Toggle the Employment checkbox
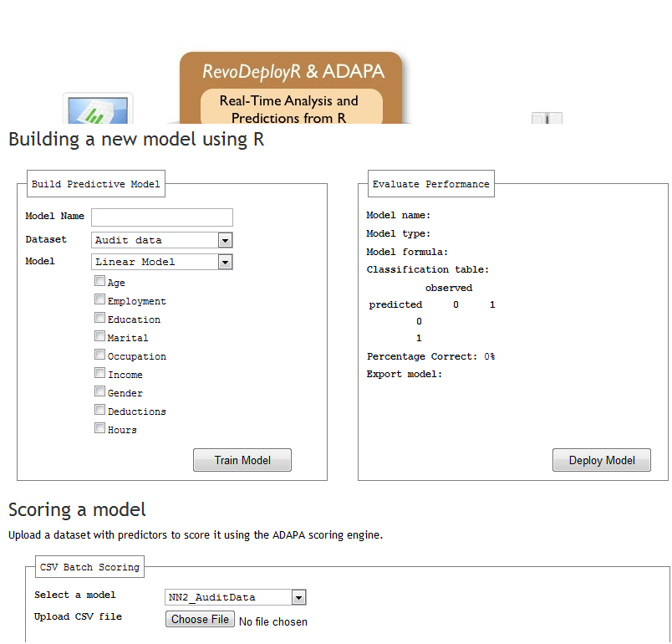This screenshot has height=644, width=672. click(x=100, y=300)
